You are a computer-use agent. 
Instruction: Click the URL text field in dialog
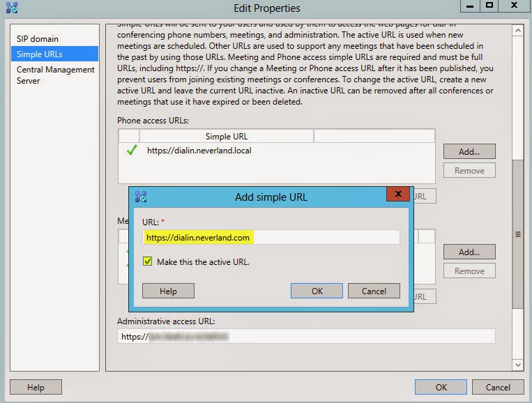(271, 238)
